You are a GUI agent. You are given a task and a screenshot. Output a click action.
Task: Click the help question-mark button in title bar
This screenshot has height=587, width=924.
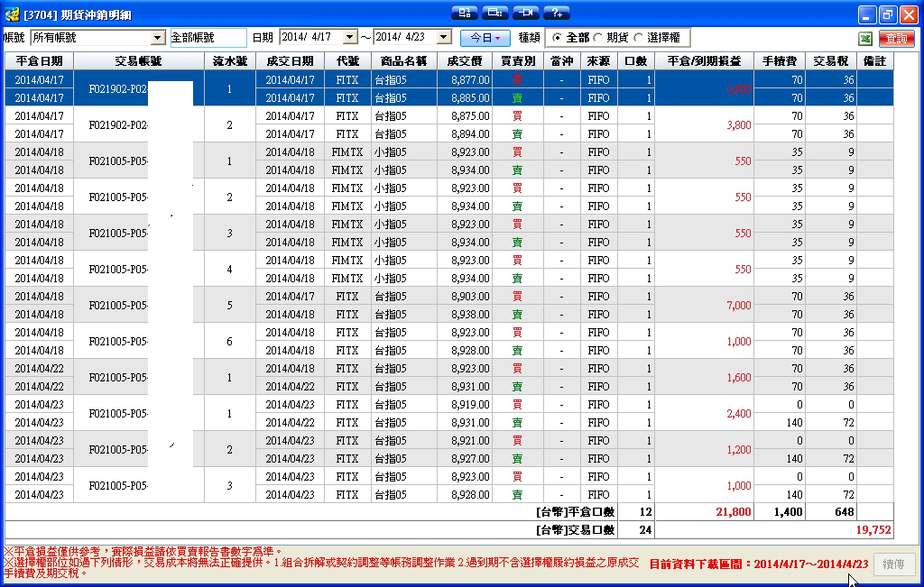click(556, 13)
